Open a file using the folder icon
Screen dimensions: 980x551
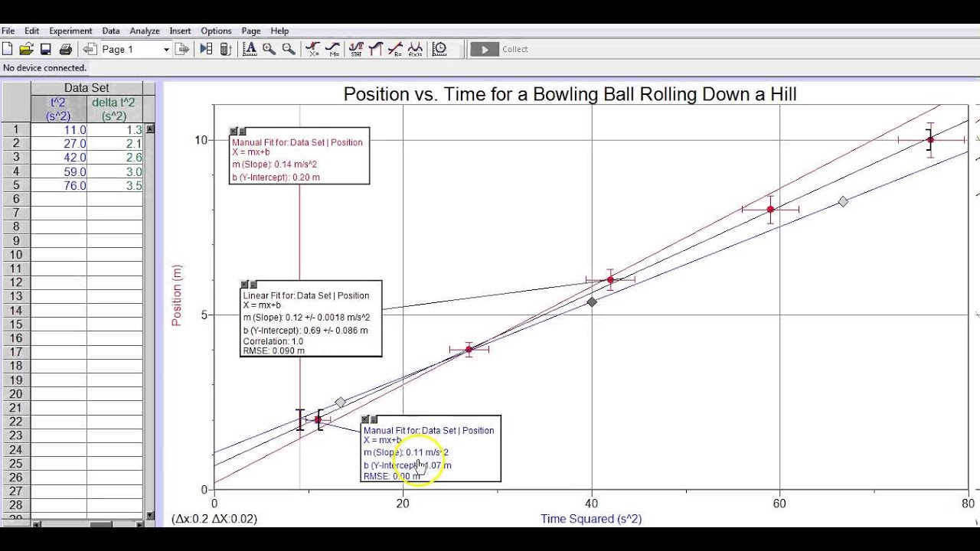point(26,49)
